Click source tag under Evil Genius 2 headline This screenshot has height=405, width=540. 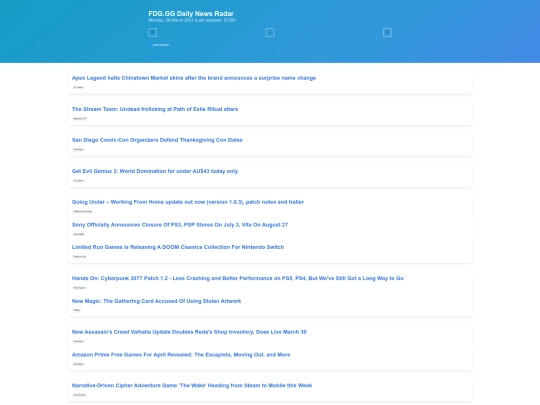(x=78, y=180)
